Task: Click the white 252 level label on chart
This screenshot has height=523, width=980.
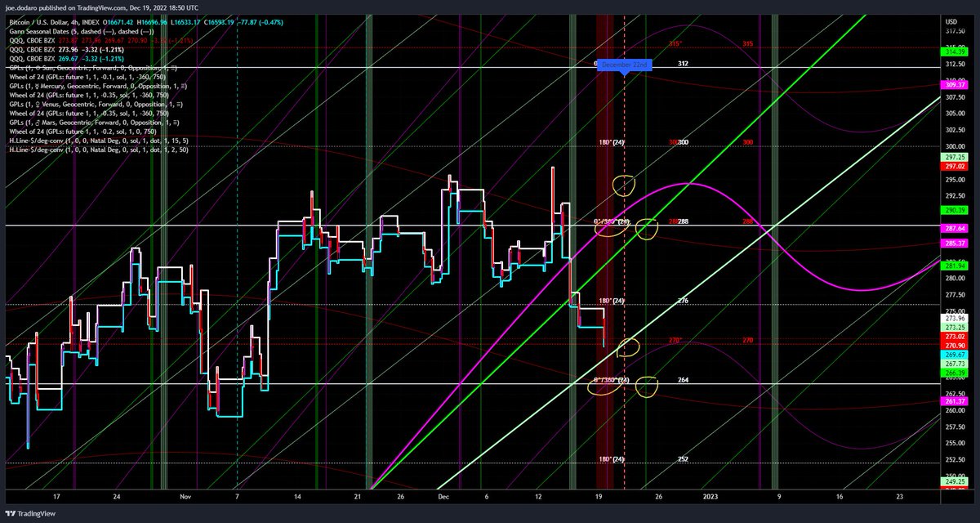Action: pos(684,459)
